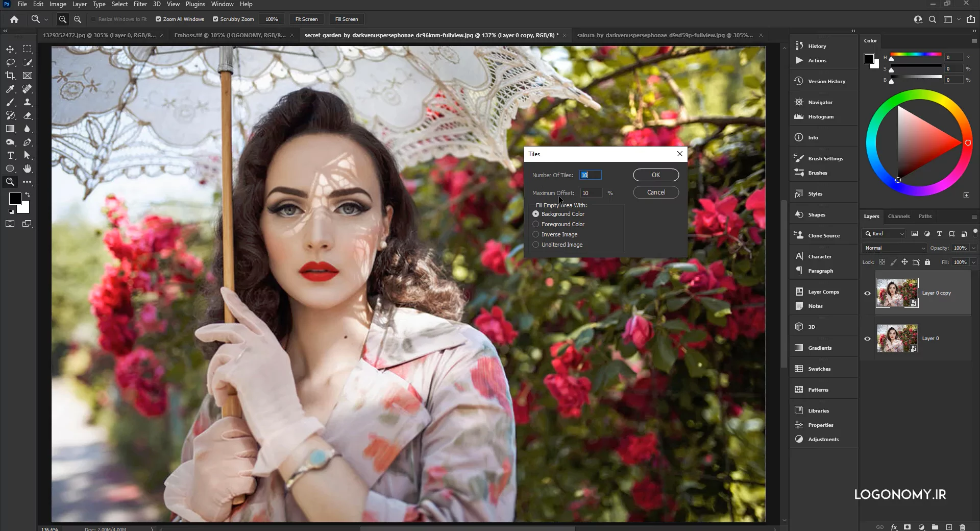
Task: Select Foreground Color fill option
Action: point(536,224)
